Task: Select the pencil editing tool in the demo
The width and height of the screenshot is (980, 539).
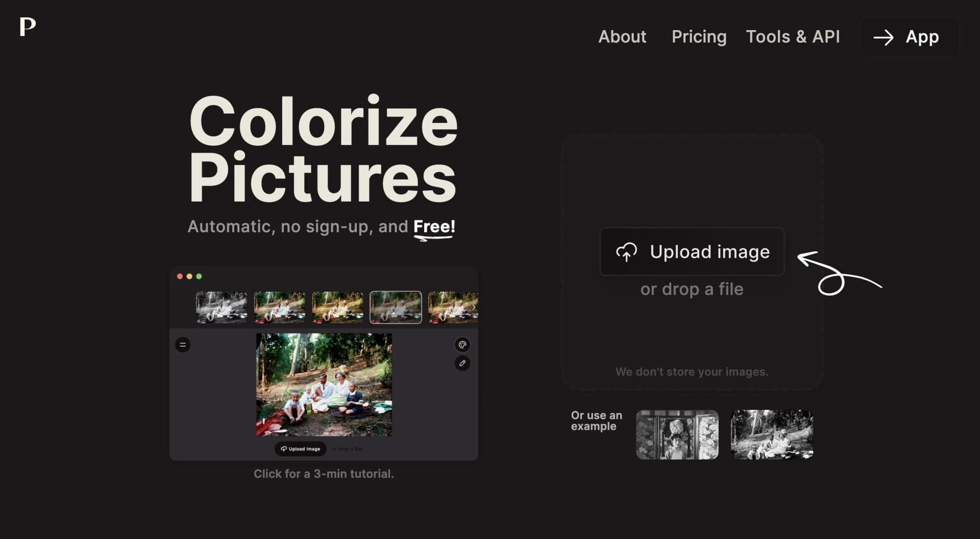Action: tap(462, 363)
